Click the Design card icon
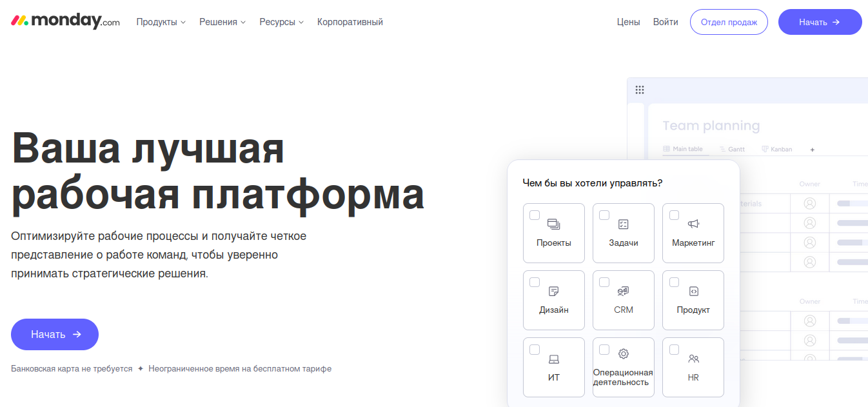The width and height of the screenshot is (868, 407). [x=554, y=291]
